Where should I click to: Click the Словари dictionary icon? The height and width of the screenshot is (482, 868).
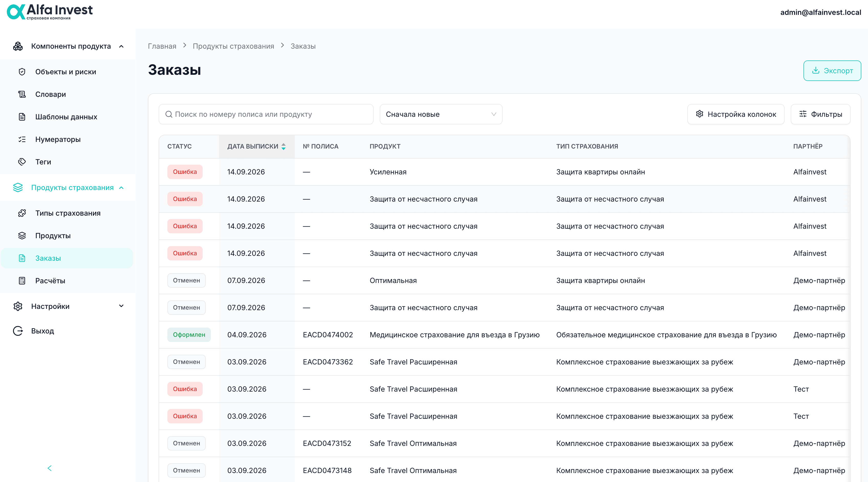tap(22, 95)
